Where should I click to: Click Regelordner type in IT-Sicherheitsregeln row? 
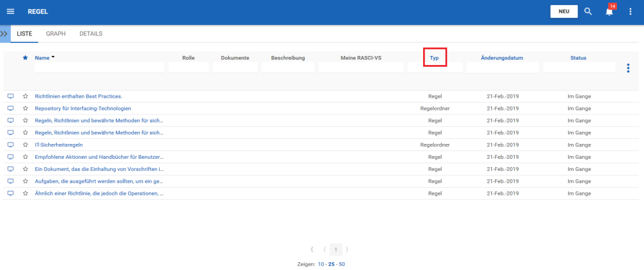click(x=435, y=145)
